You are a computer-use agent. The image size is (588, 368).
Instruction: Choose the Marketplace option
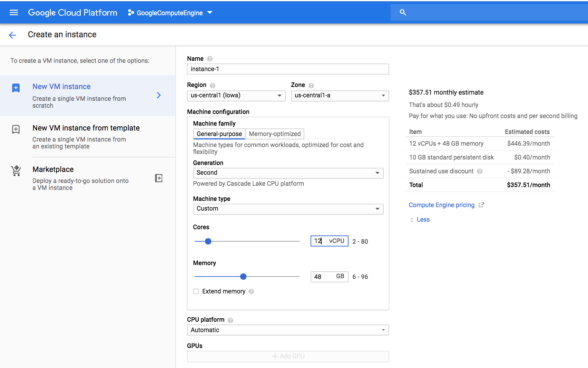click(88, 178)
